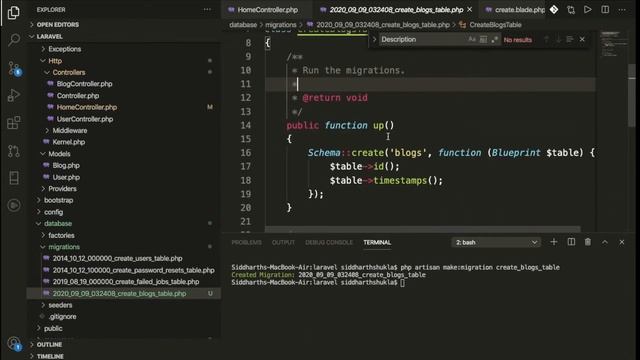This screenshot has height=360, width=640.
Task: Click the git compare changes icon
Action: [x=571, y=9]
